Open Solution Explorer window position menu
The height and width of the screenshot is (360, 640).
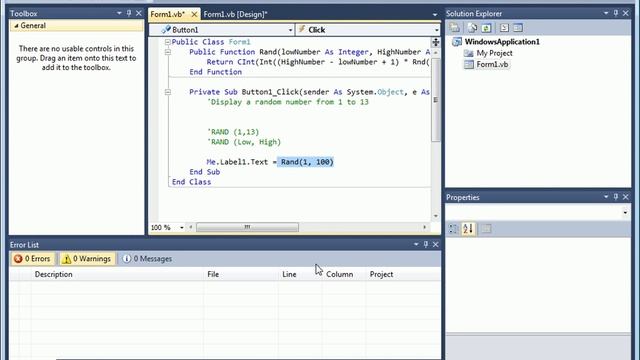pyautogui.click(x=606, y=13)
